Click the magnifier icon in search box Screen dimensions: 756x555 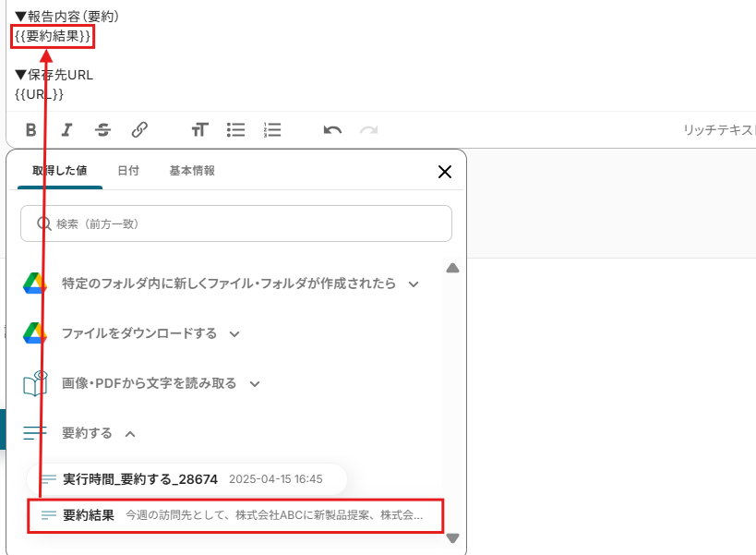tap(44, 223)
